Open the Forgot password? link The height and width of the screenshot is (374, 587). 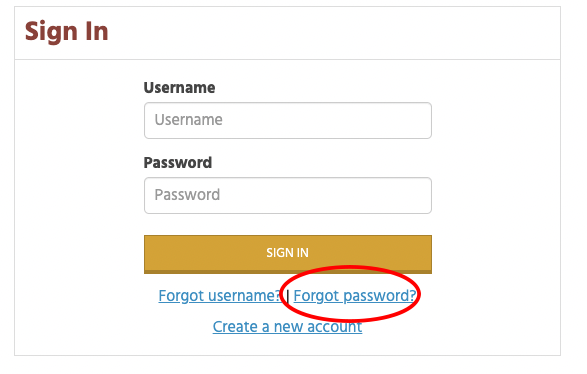tap(355, 296)
